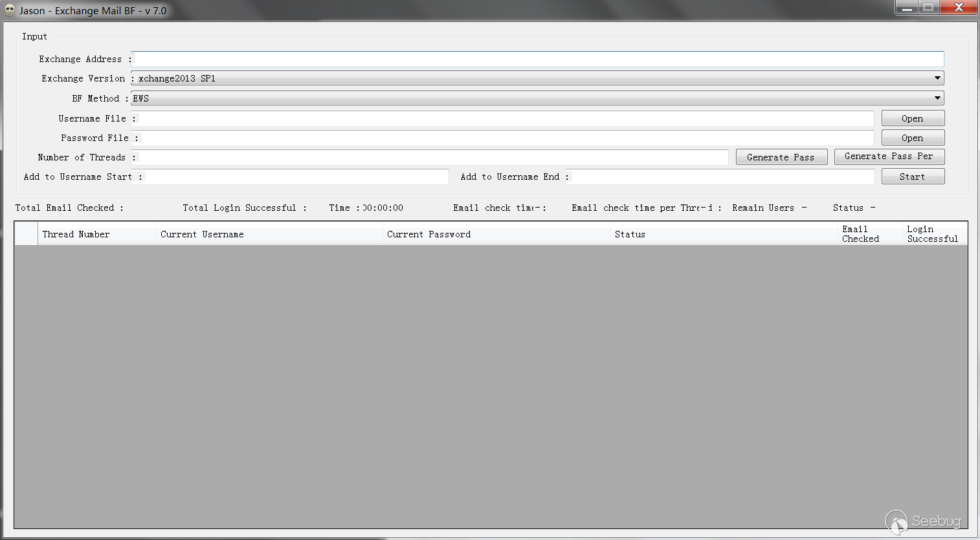
Task: Click the Login Successful column header
Action: (x=935, y=234)
